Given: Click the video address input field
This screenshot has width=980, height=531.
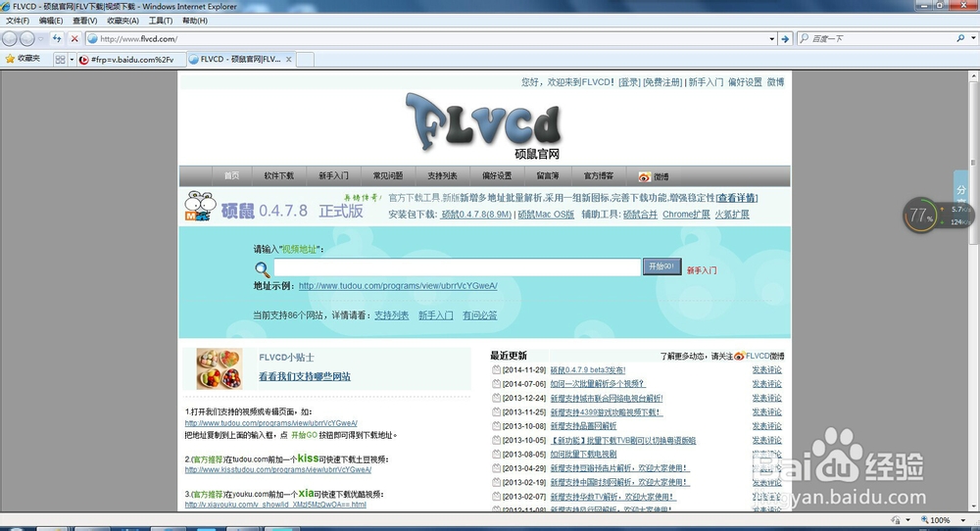Looking at the screenshot, I should (457, 267).
